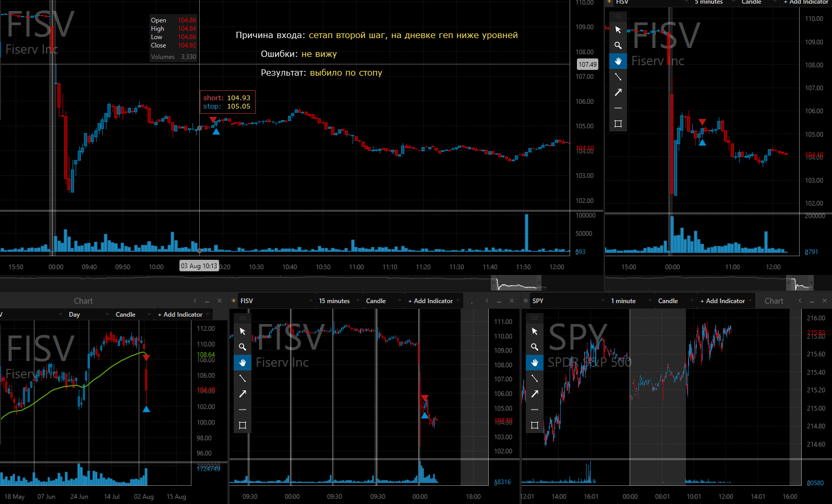
Task: Select the horizontal line tool in 15-minute FISV chart
Action: [243, 410]
